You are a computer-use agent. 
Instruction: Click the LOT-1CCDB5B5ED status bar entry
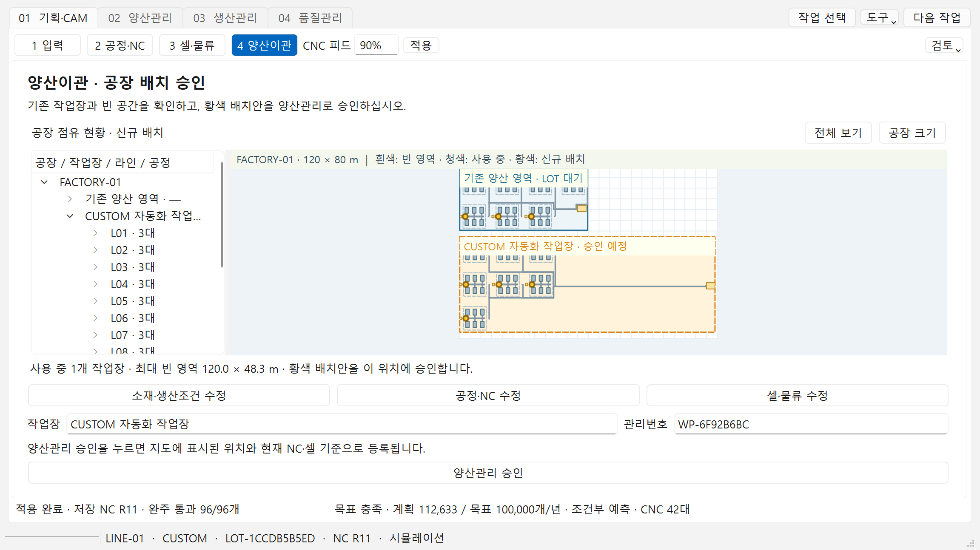[x=270, y=538]
